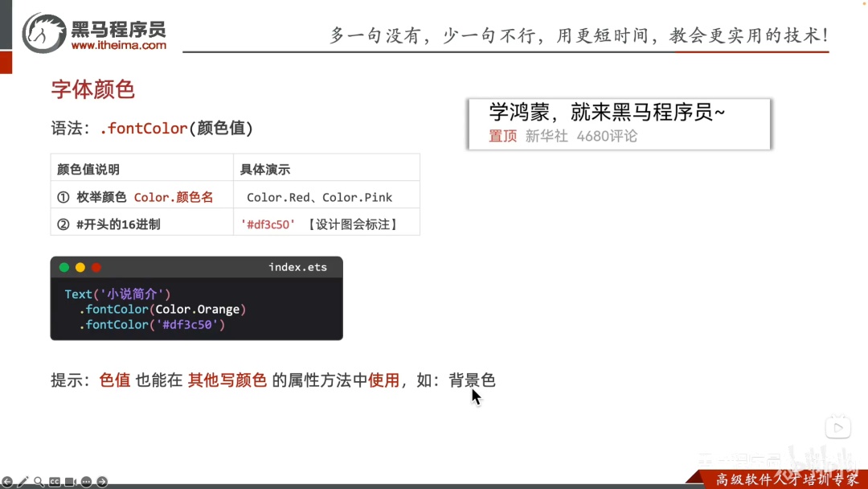868x489 pixels.
Task: Go to the previous slide arrow
Action: pyautogui.click(x=7, y=482)
